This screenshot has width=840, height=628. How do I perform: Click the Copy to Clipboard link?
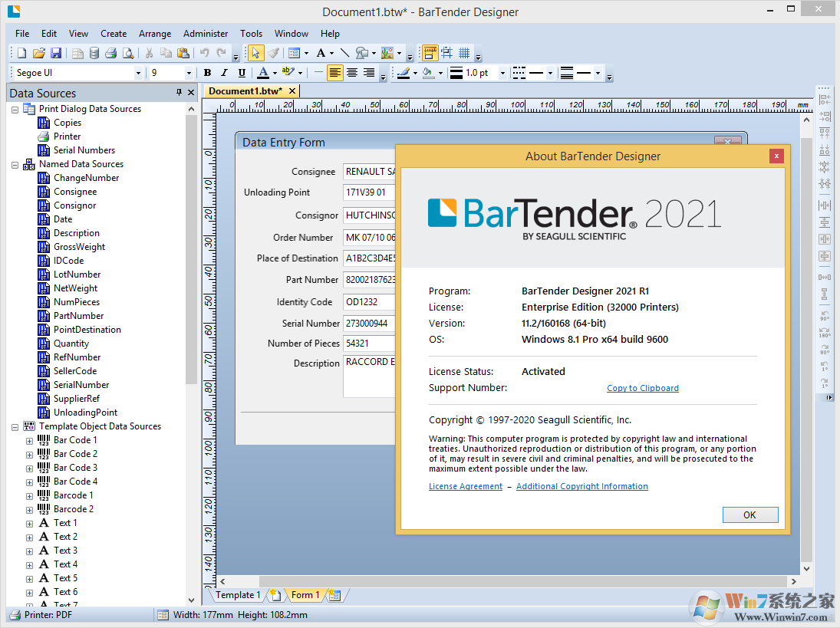point(643,387)
